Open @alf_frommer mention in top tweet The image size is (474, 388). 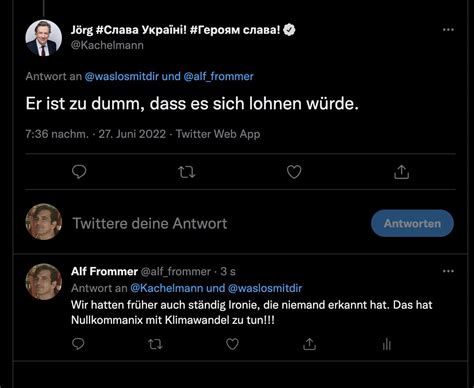coord(218,76)
